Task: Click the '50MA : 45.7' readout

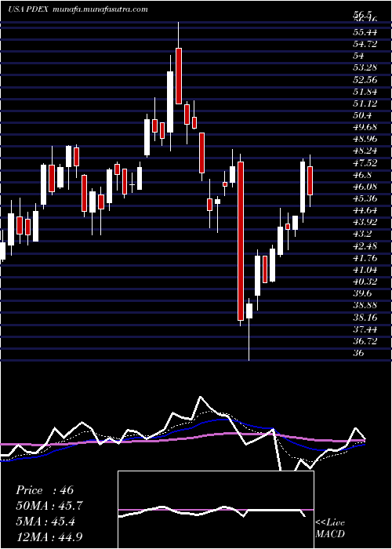Action: coord(50,506)
